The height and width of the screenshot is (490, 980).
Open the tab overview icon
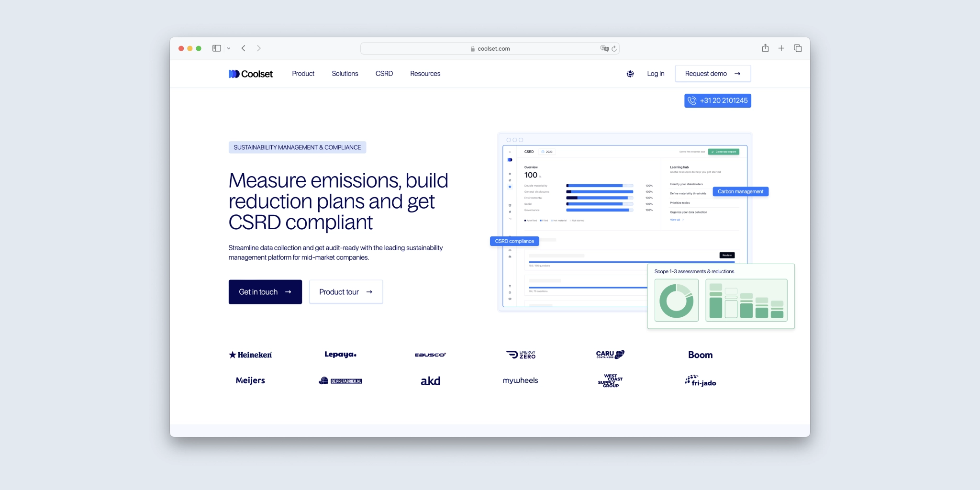798,48
